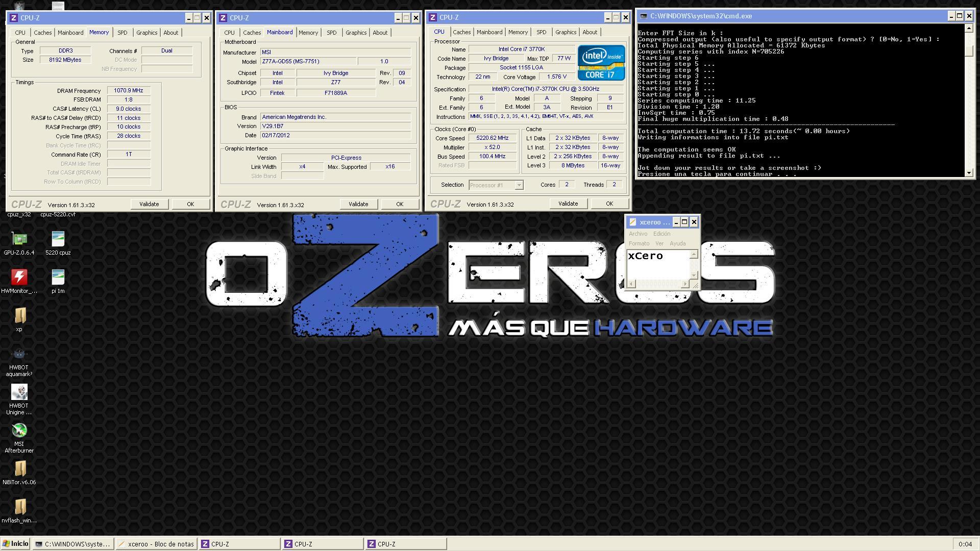This screenshot has width=980, height=551.
Task: Open cpuz-5220.cvf desktop file
Action: 58,214
